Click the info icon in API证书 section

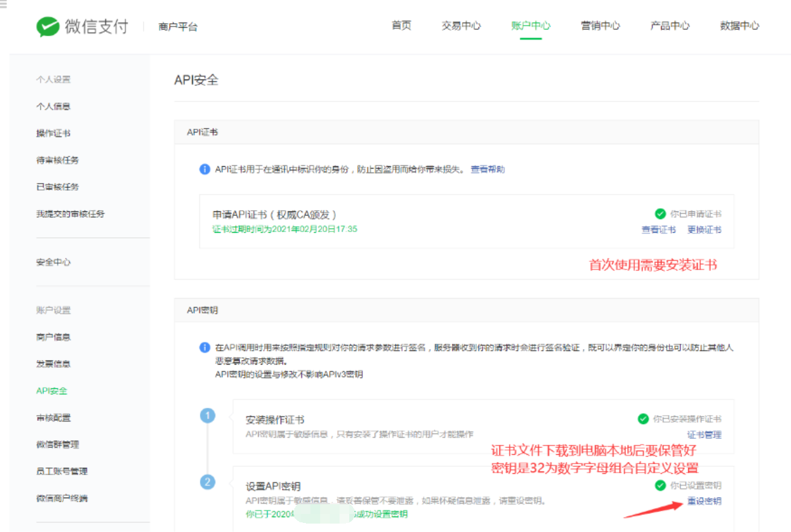[x=204, y=169]
